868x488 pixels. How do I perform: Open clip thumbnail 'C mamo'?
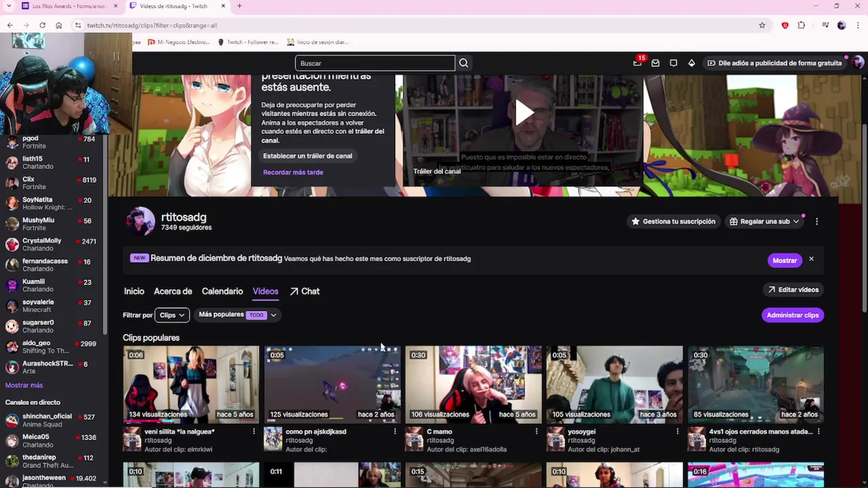[x=473, y=384]
